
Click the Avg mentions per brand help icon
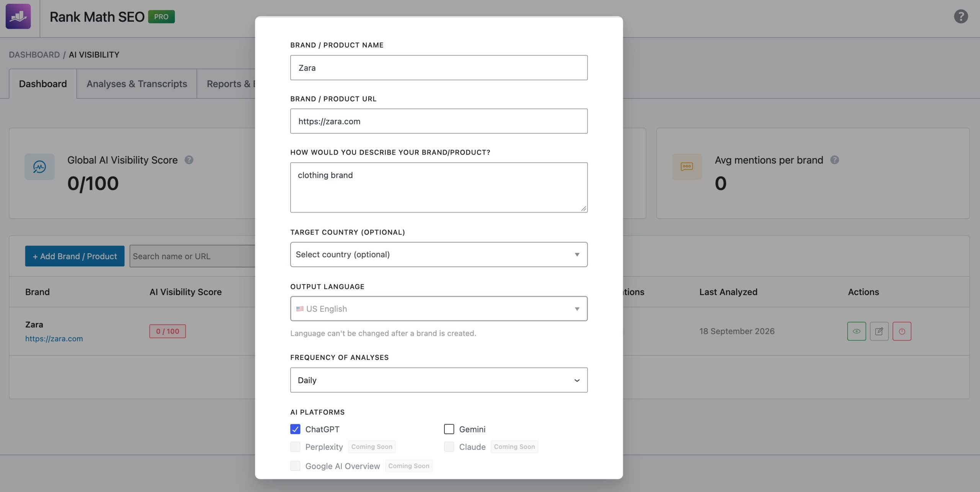coord(835,160)
